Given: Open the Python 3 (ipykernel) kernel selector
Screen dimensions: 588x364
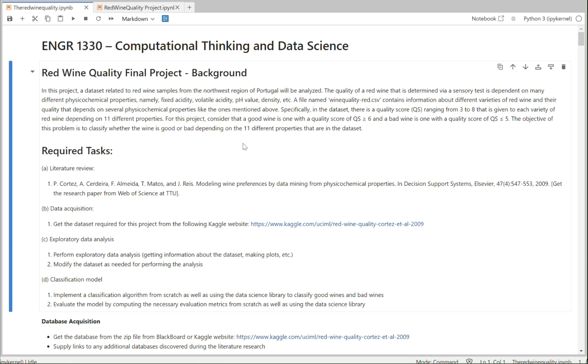Looking at the screenshot, I should click(547, 19).
